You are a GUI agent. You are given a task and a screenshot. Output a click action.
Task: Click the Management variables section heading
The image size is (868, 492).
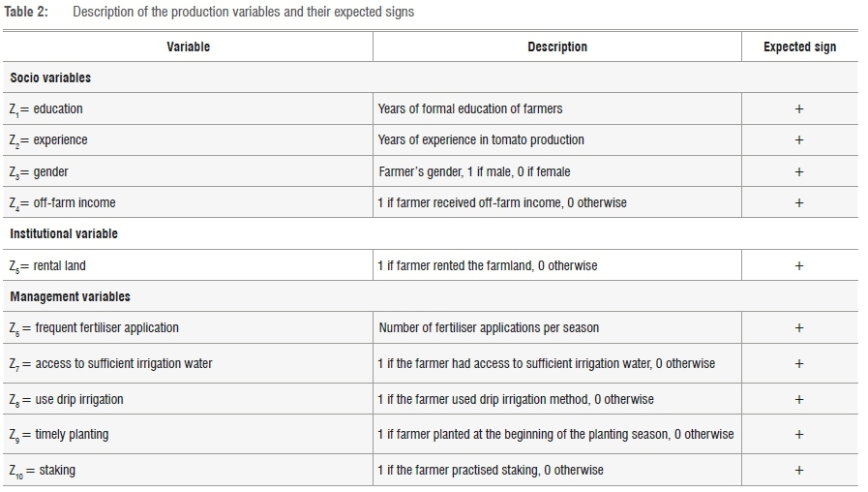point(70,296)
